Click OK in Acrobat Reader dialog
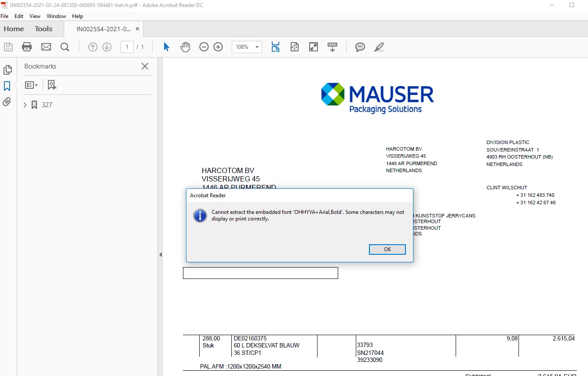 point(387,249)
